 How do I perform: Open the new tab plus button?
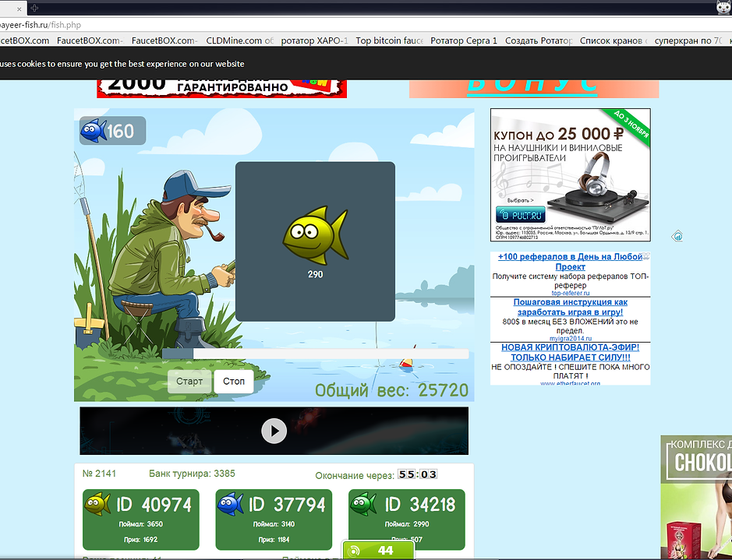(x=34, y=8)
